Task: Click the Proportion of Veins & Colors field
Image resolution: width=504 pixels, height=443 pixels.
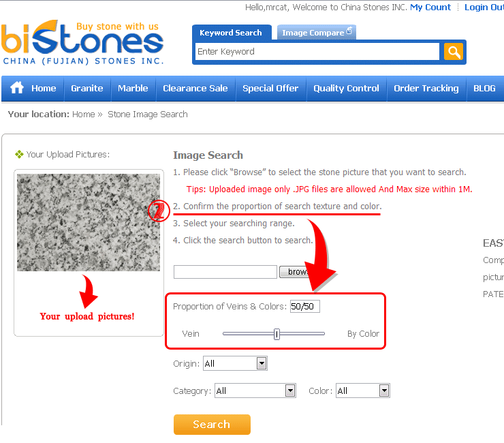Action: tap(304, 306)
